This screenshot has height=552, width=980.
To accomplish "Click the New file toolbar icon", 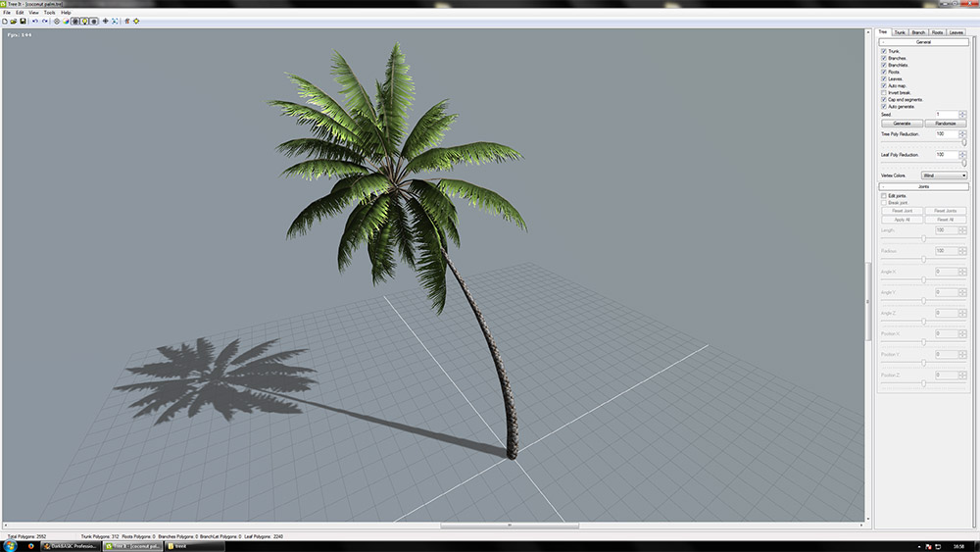I will tap(5, 22).
